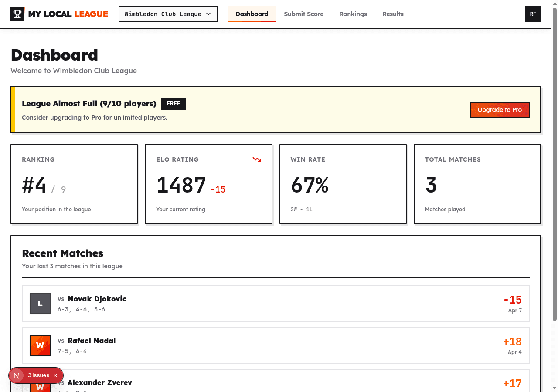Switch to the Submit Score tab
This screenshot has width=558, height=392.
[x=304, y=14]
